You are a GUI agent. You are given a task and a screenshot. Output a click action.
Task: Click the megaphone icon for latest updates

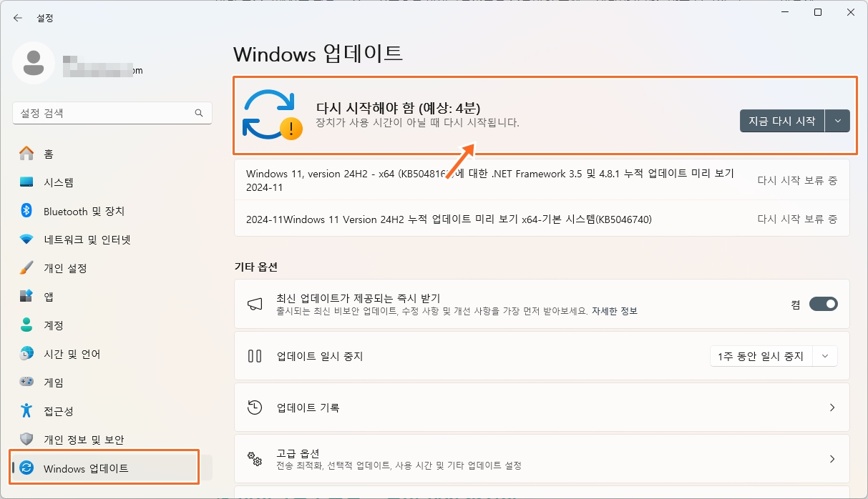[x=255, y=304]
